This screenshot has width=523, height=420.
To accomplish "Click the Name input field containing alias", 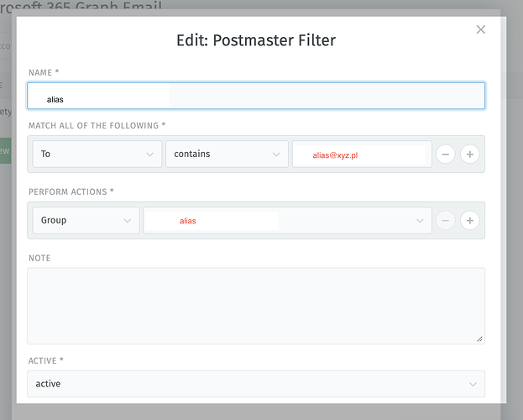I will 255,96.
